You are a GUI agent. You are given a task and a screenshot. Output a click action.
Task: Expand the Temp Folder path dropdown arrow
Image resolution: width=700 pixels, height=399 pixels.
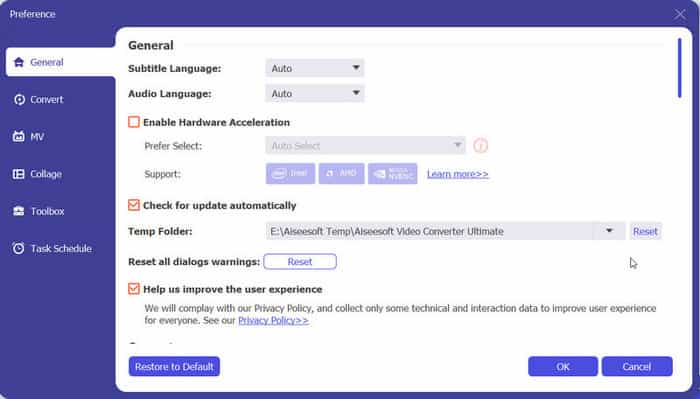(609, 231)
